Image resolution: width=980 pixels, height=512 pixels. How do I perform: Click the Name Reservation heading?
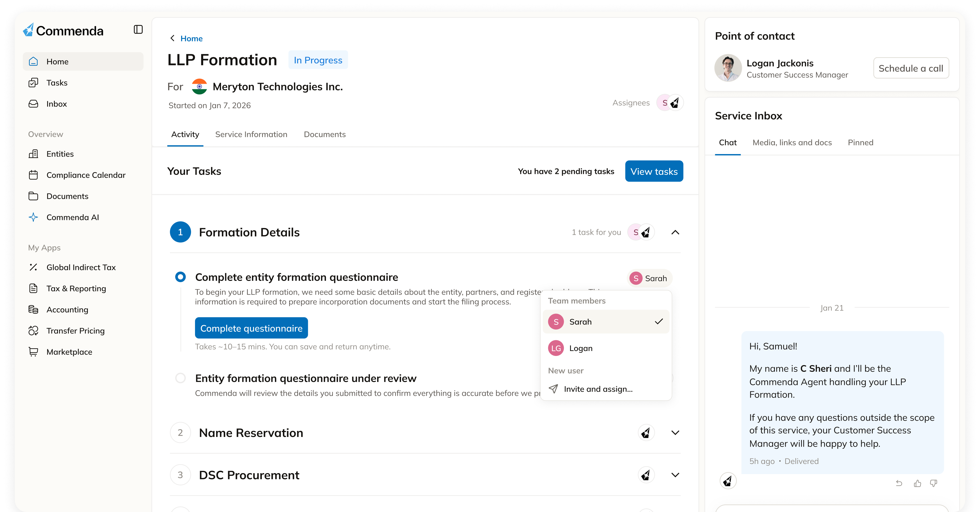251,433
